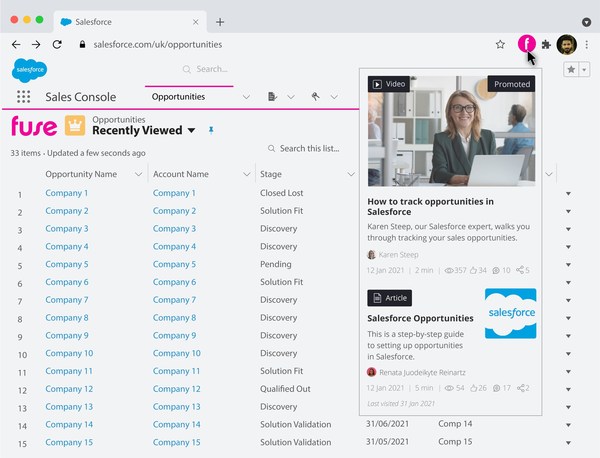Sort by the Opportunity Name column header
600x458 pixels.
81,174
